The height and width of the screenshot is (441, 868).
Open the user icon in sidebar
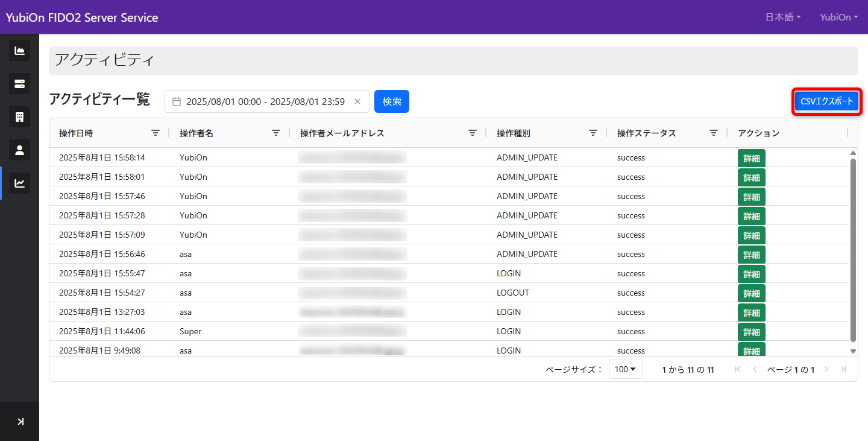(x=19, y=150)
